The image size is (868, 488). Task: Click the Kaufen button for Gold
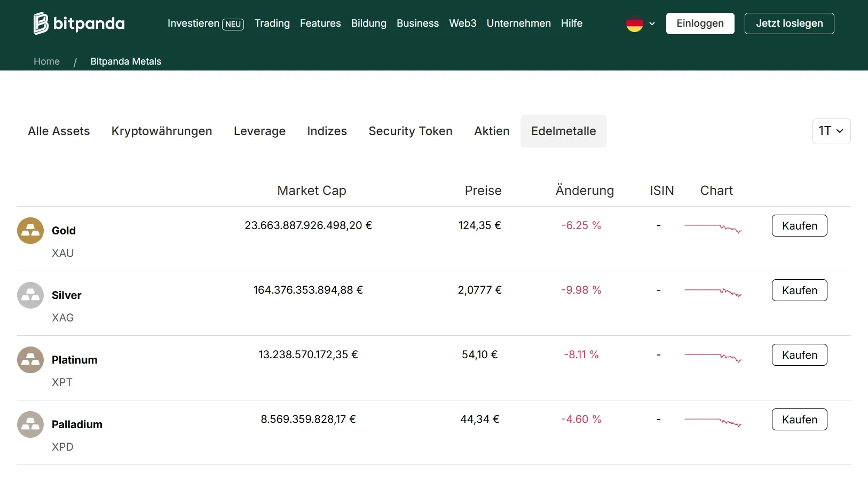799,225
